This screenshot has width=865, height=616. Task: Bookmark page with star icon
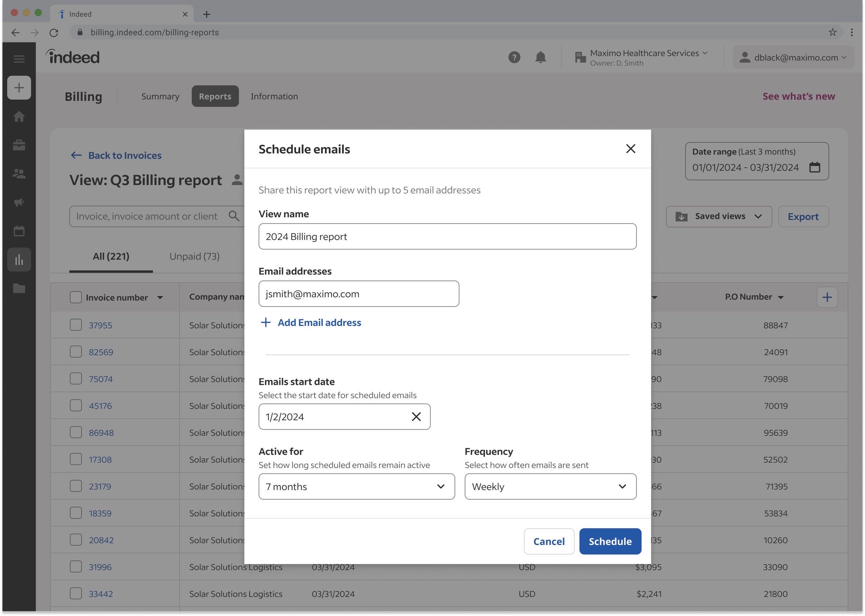(832, 32)
